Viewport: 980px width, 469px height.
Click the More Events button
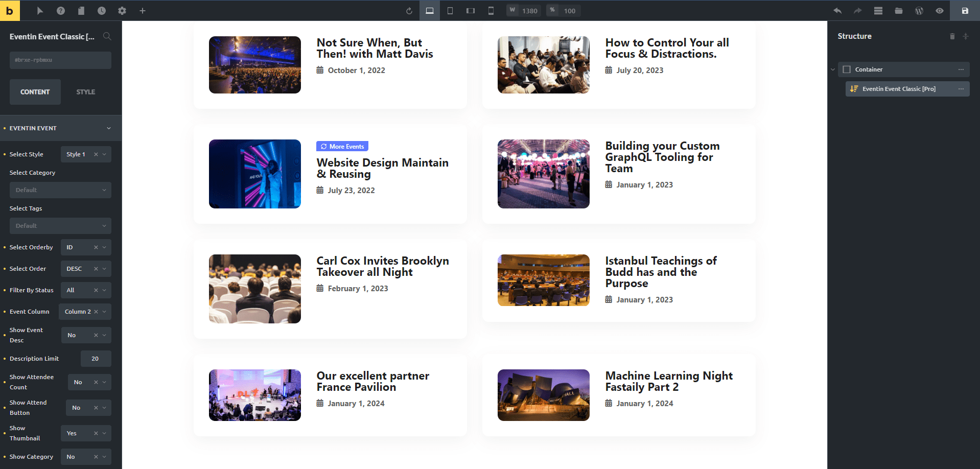coord(342,147)
